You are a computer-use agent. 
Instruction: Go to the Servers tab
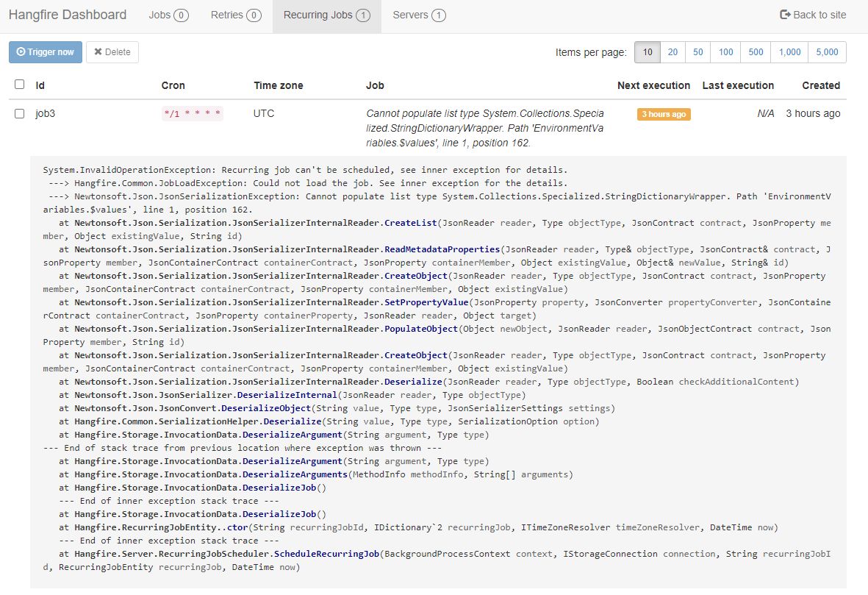pyautogui.click(x=419, y=15)
